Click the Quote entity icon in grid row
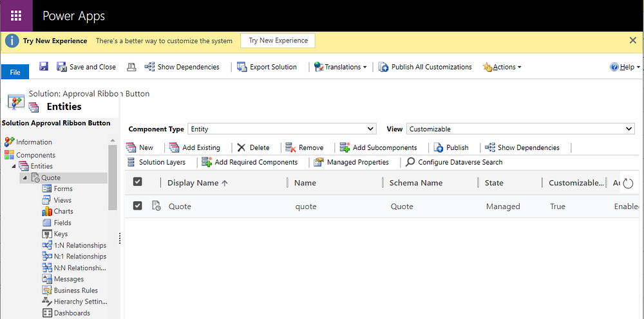 156,206
